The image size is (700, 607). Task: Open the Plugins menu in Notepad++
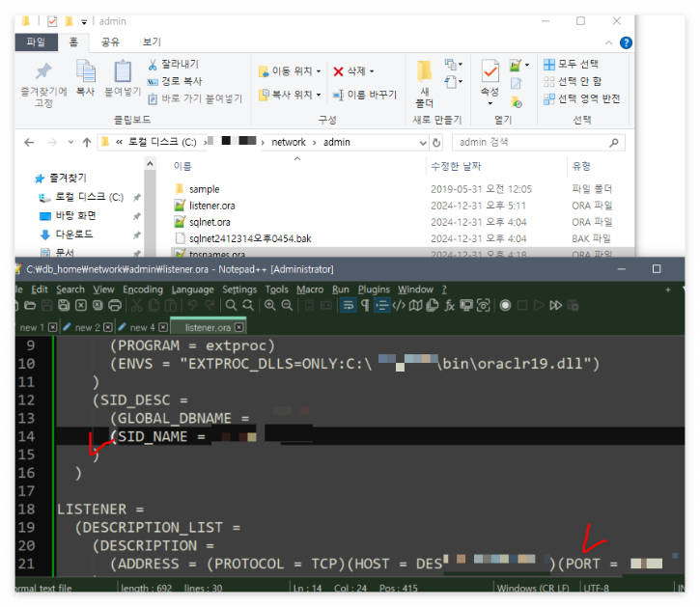(374, 290)
